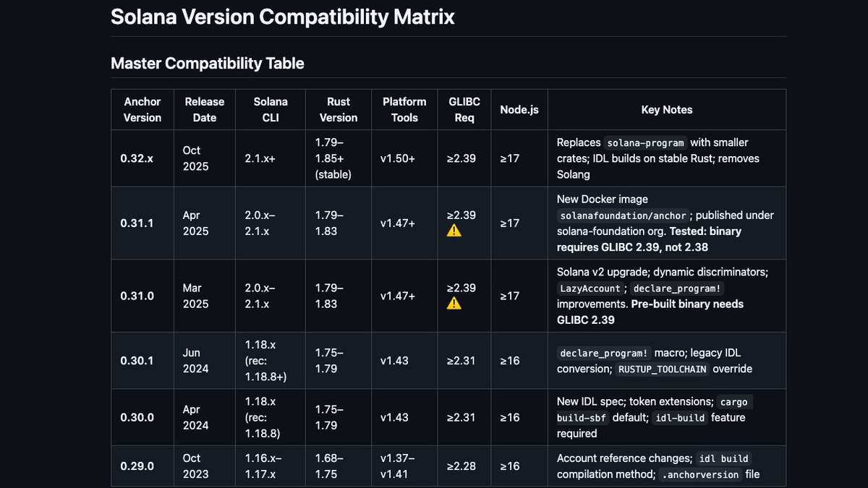The height and width of the screenshot is (488, 868).
Task: Click the Node.js column header
Action: [x=519, y=110]
